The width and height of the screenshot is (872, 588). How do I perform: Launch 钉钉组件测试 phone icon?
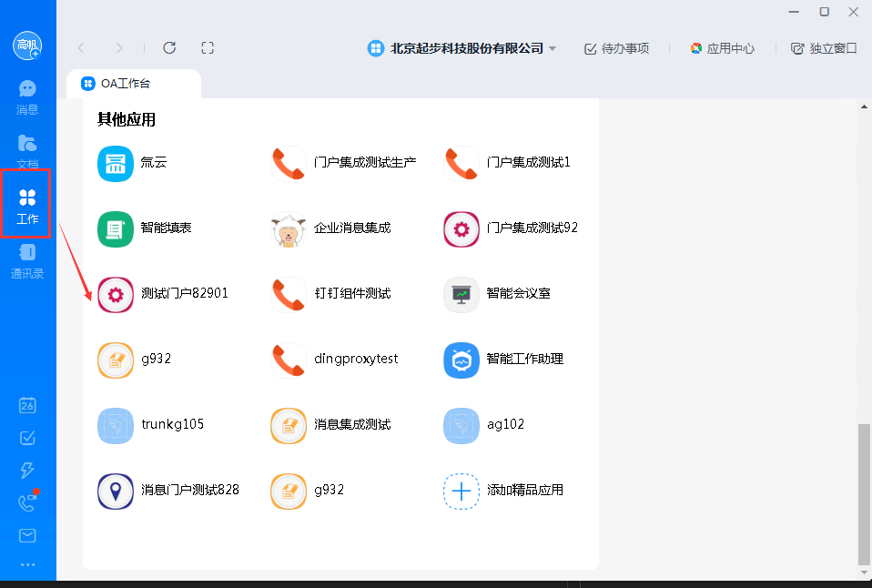(x=288, y=295)
